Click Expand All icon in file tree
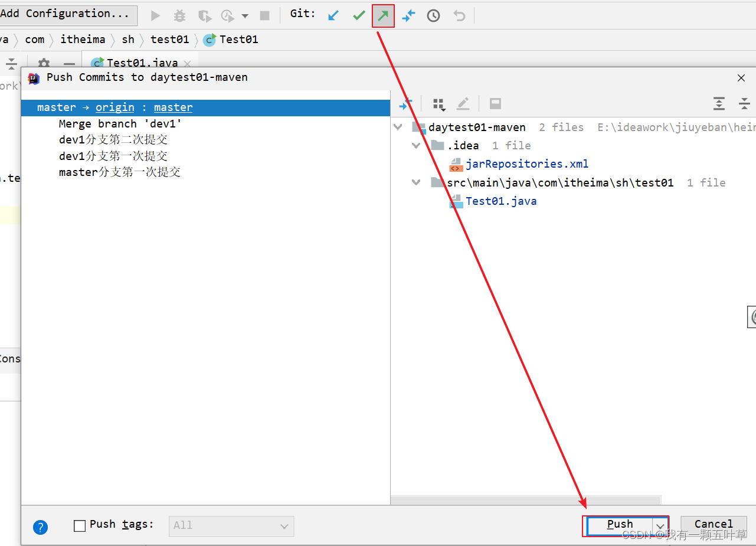This screenshot has height=546, width=756. coord(719,104)
